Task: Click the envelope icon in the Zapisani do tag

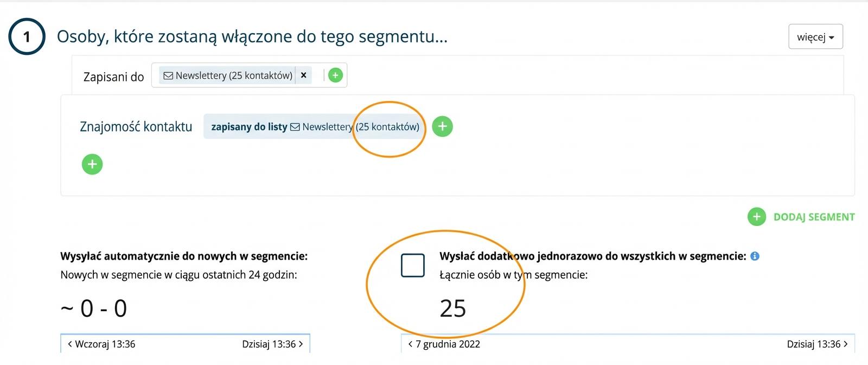Action: 168,76
